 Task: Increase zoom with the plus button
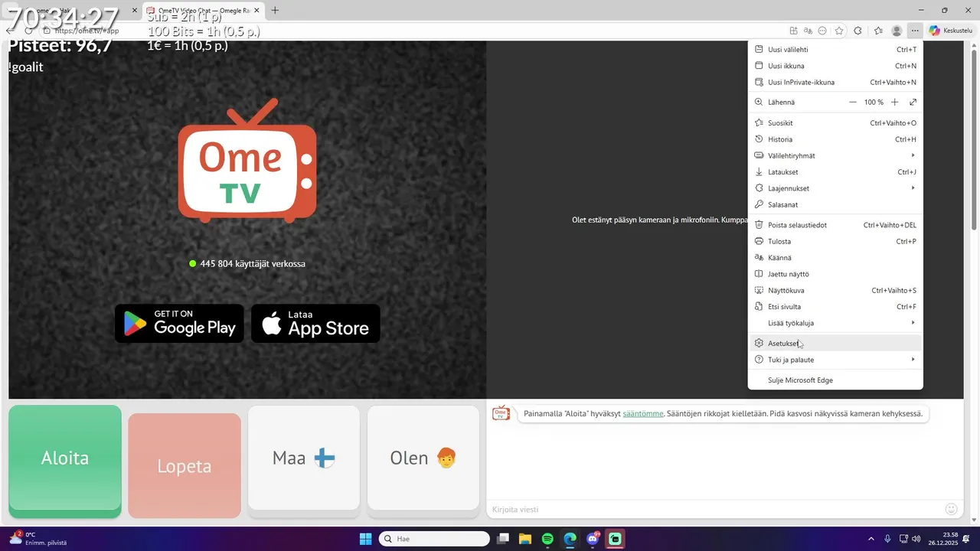(894, 103)
